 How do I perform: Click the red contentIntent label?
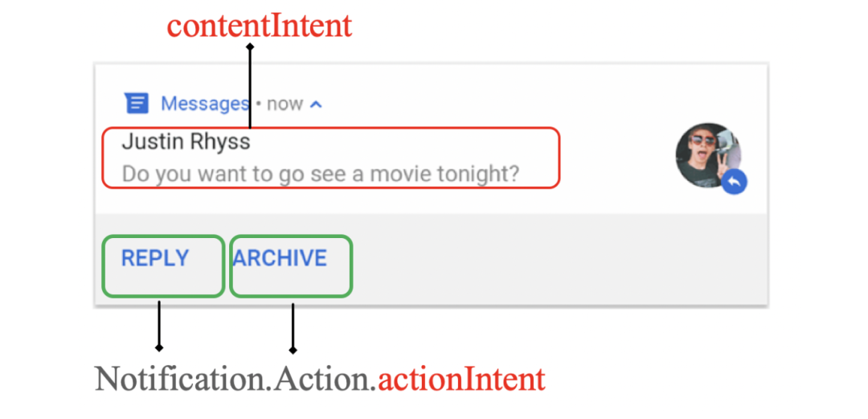pos(259,26)
